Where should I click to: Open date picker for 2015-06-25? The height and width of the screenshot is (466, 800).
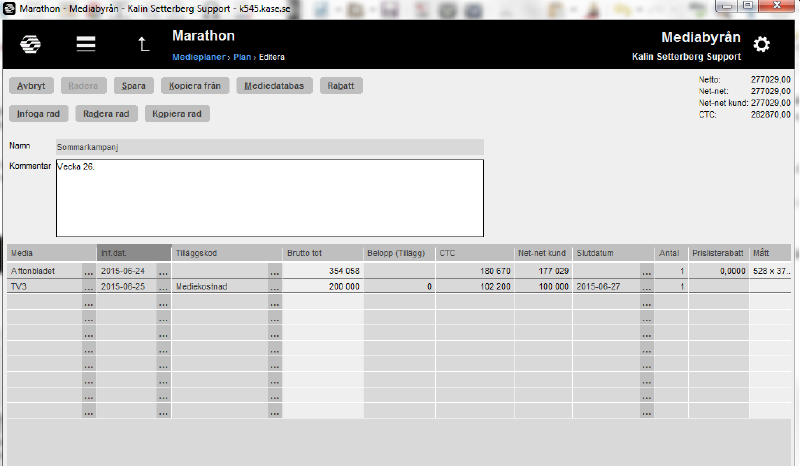tap(163, 287)
